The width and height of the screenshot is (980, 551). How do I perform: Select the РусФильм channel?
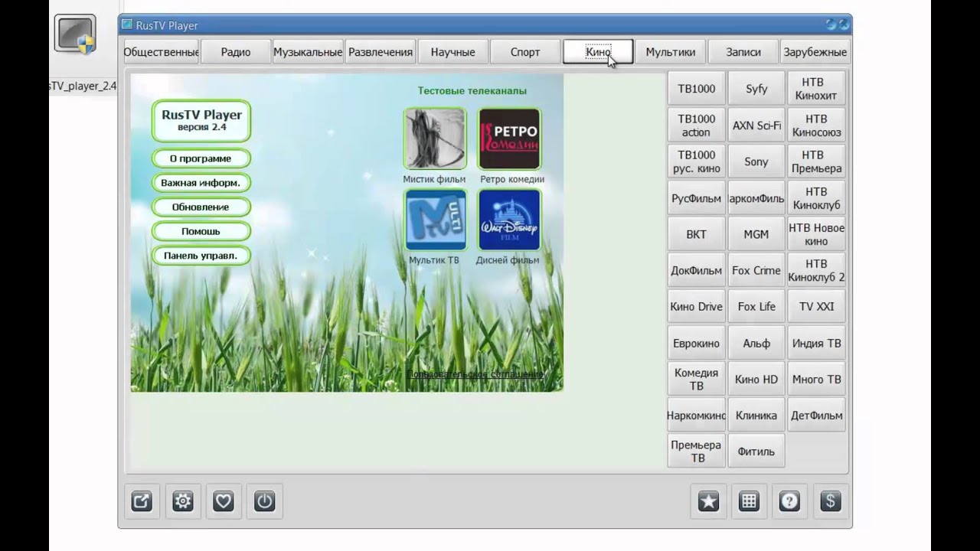click(x=696, y=198)
